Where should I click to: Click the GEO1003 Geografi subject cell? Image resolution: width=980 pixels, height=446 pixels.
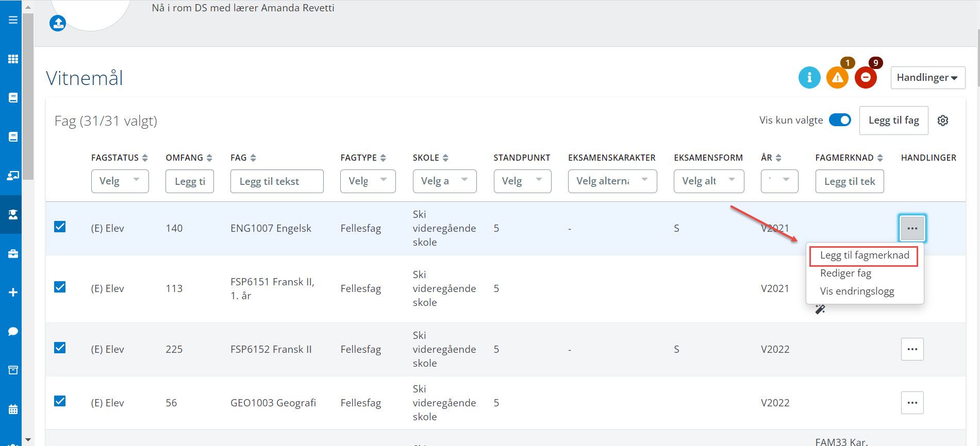point(273,403)
